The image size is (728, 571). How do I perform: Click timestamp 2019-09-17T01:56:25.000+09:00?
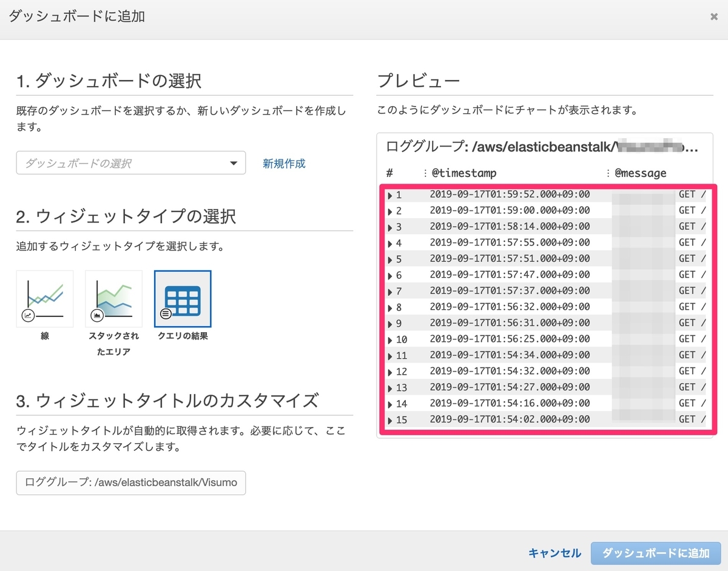click(510, 339)
